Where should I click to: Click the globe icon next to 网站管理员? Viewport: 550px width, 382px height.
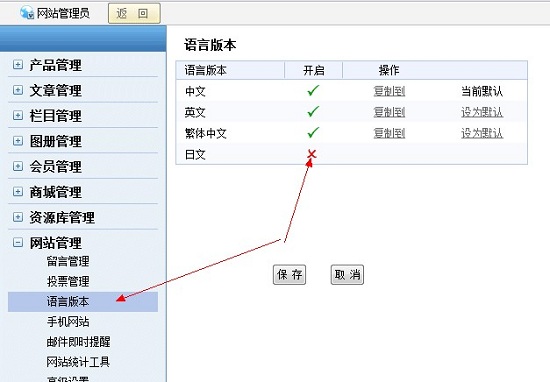[x=27, y=13]
